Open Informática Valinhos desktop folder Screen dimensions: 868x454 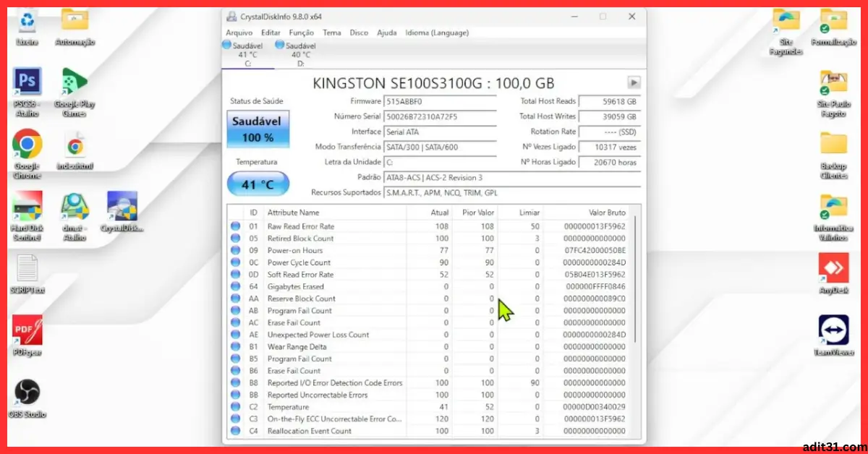[833, 217]
